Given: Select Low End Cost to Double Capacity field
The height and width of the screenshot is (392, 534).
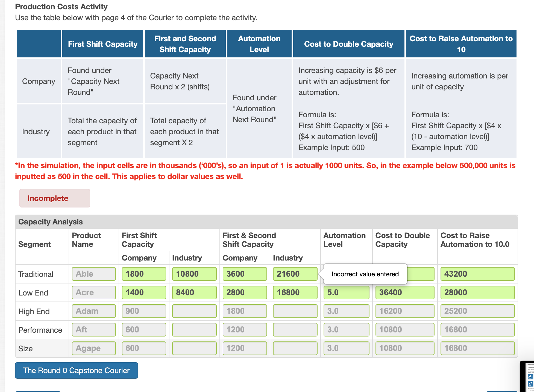Looking at the screenshot, I should [x=404, y=292].
